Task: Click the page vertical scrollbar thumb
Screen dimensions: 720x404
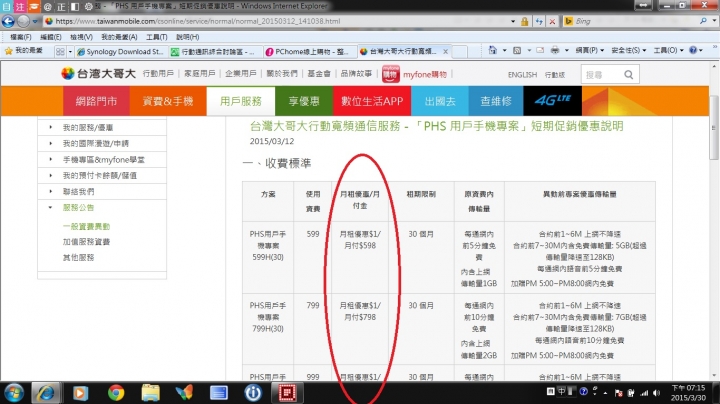Action: click(x=714, y=127)
